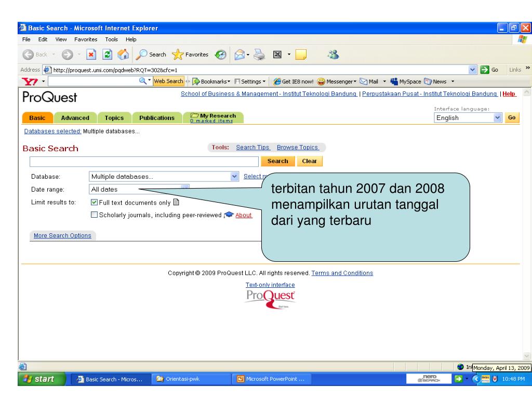Image resolution: width=532 pixels, height=399 pixels.
Task: Click the ProQuest logo at page bottom
Action: [x=270, y=299]
